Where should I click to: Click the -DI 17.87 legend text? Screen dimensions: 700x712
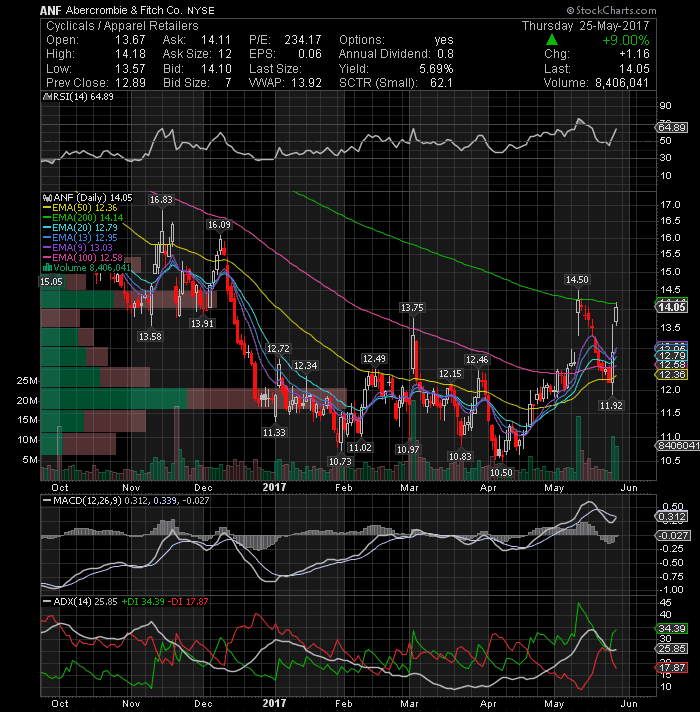point(188,602)
